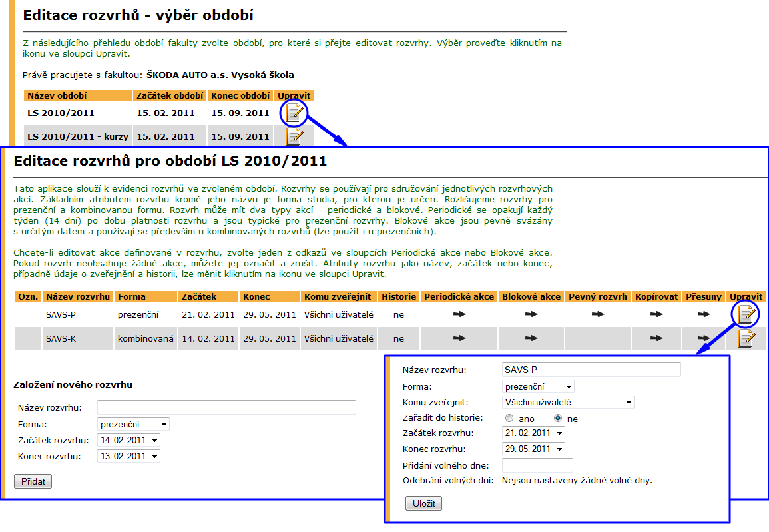Click Kopírovat arrow for SAVS-K
This screenshot has width=769, height=532.
tap(656, 338)
